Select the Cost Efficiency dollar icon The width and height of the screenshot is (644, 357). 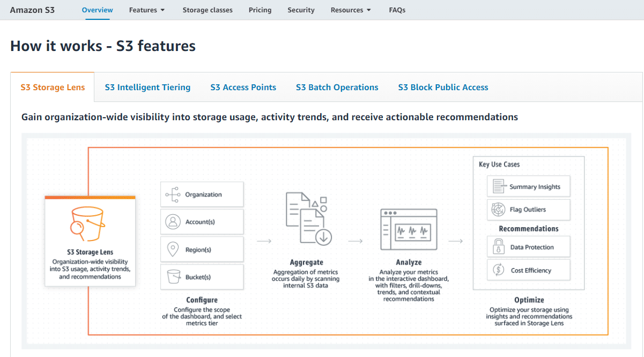click(x=498, y=269)
